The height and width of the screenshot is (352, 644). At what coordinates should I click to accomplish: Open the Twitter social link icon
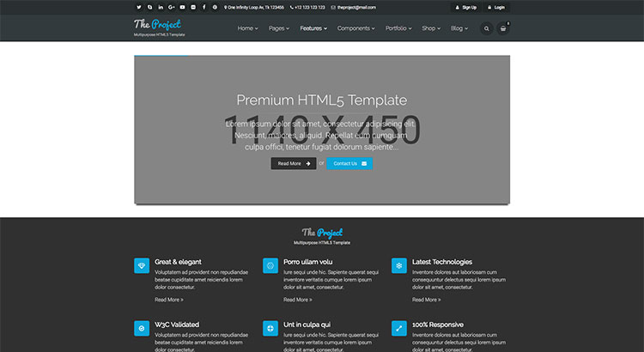click(138, 7)
